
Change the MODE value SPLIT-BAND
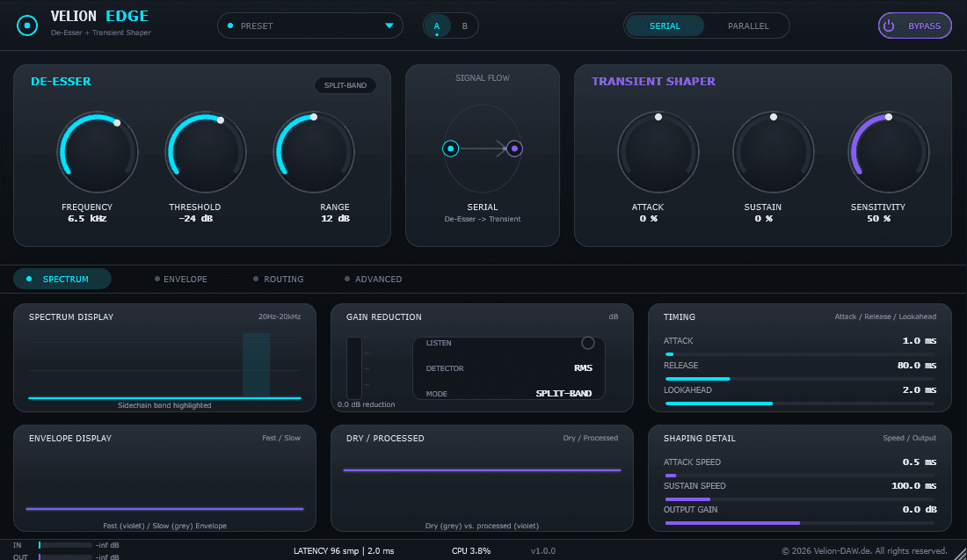(x=563, y=394)
